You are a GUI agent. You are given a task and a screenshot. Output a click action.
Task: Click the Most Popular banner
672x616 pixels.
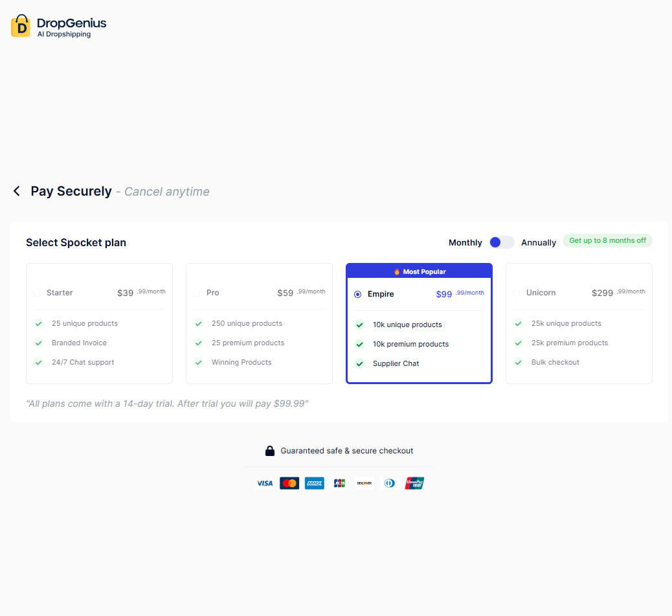pos(420,271)
